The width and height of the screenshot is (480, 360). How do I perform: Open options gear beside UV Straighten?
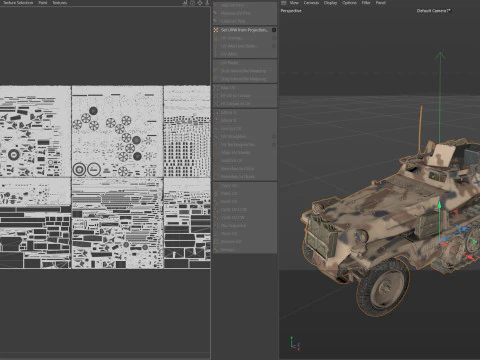274,137
